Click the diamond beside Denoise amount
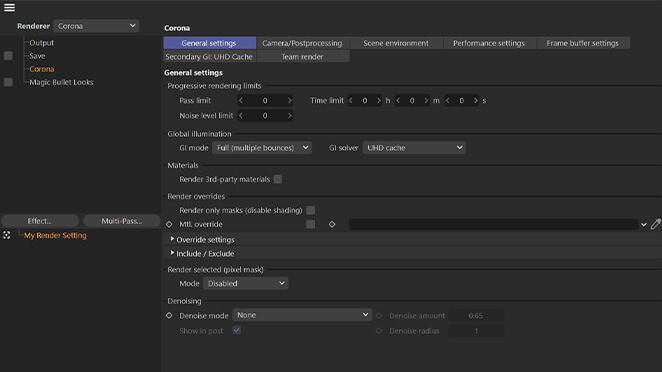 coord(379,315)
